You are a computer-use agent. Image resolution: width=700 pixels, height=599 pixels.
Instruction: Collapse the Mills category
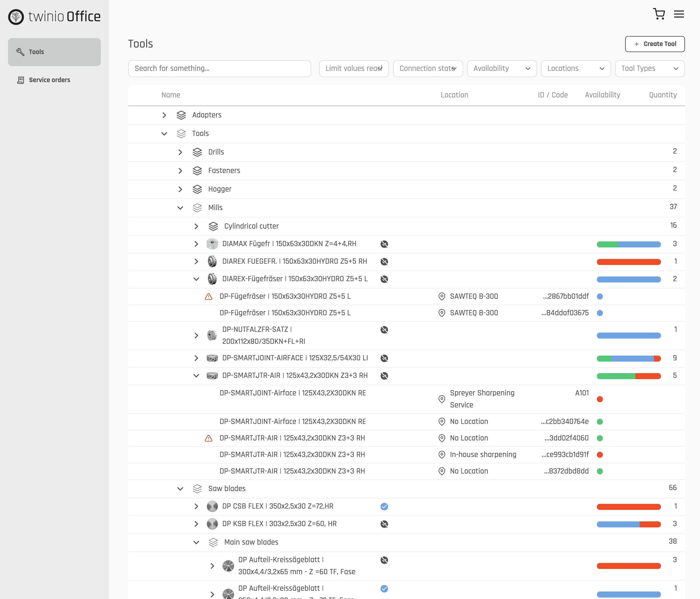(x=180, y=207)
